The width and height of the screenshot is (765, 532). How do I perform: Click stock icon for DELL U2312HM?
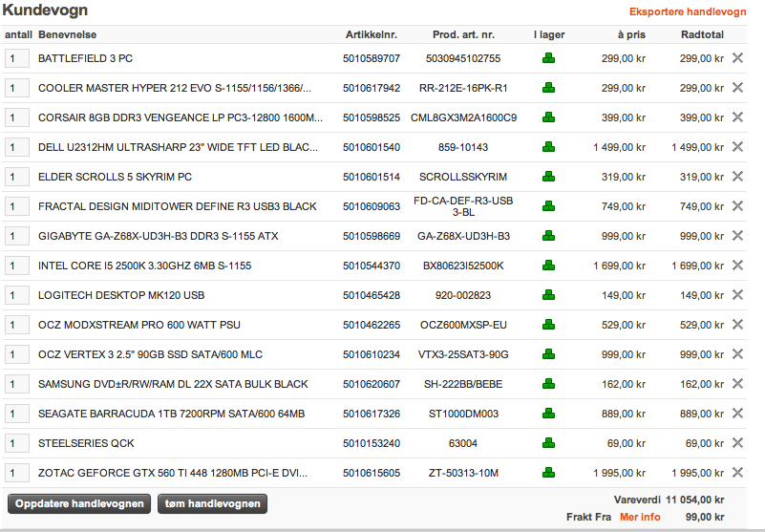click(549, 147)
